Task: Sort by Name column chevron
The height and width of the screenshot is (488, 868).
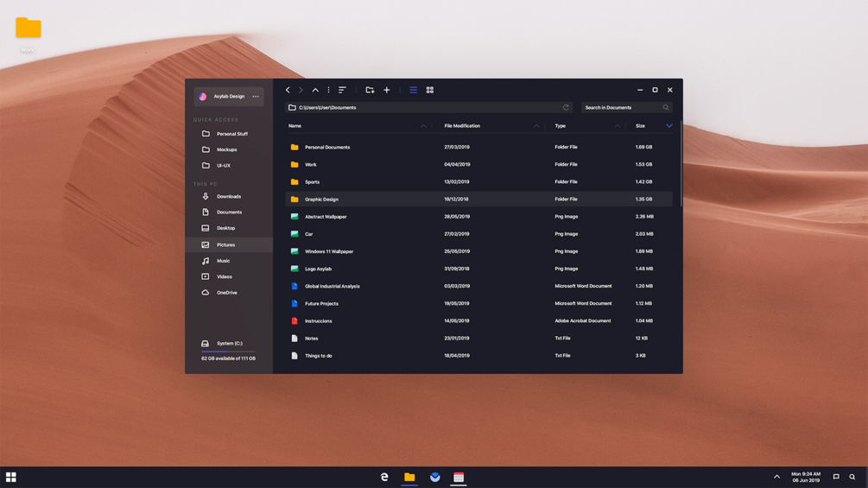Action: [423, 126]
